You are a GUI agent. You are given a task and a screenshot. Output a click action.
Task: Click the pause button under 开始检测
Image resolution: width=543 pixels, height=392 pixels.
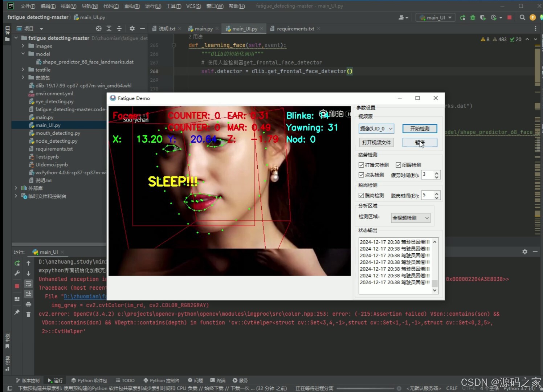[420, 142]
